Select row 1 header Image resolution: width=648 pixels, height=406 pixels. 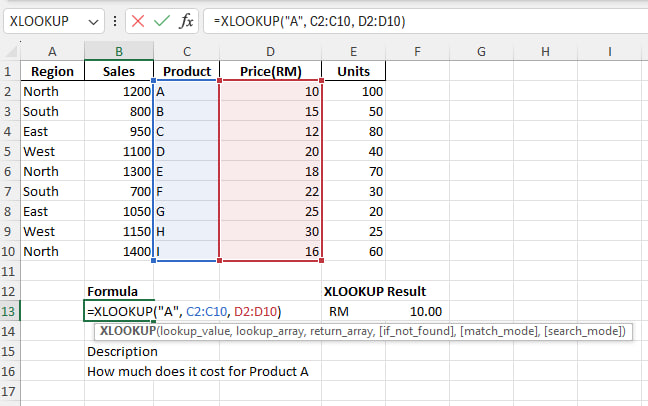click(x=10, y=71)
